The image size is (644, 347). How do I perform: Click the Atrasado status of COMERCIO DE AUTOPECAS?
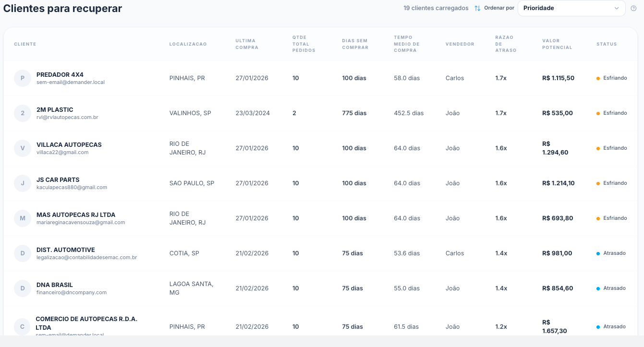pyautogui.click(x=611, y=327)
